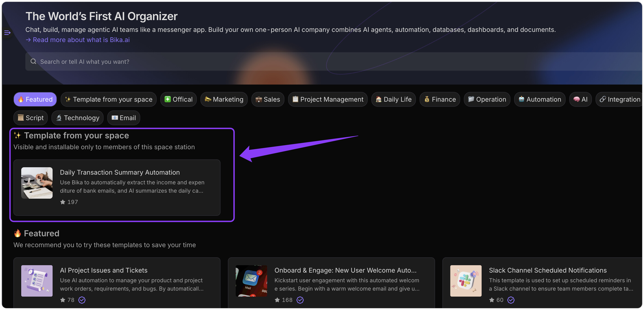Click 'The World's First AI Organizer' heading
Viewport: 644px width, 310px height.
point(101,16)
